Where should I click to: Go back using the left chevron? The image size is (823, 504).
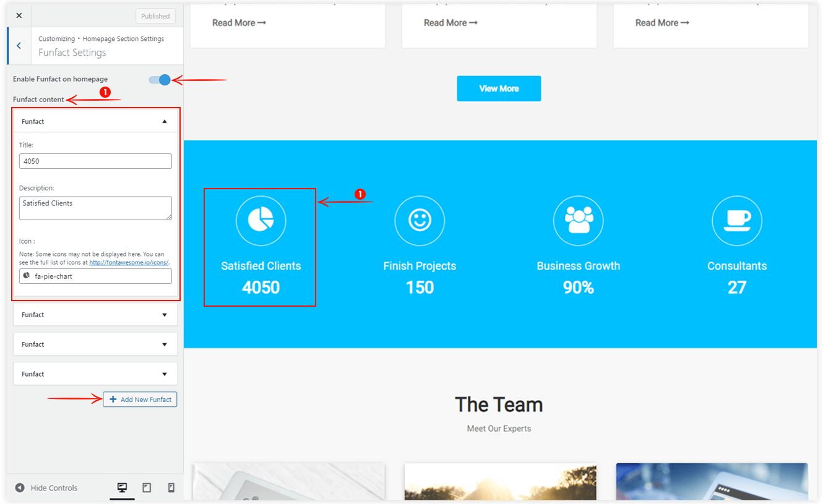(19, 46)
